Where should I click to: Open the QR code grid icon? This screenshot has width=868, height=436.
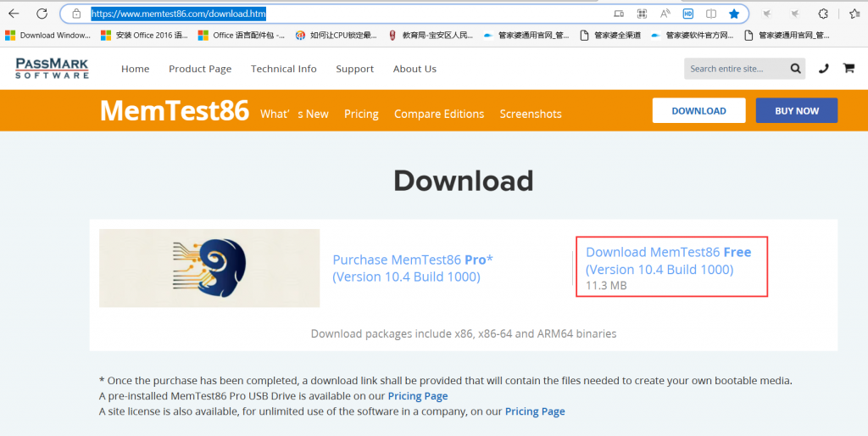click(643, 14)
